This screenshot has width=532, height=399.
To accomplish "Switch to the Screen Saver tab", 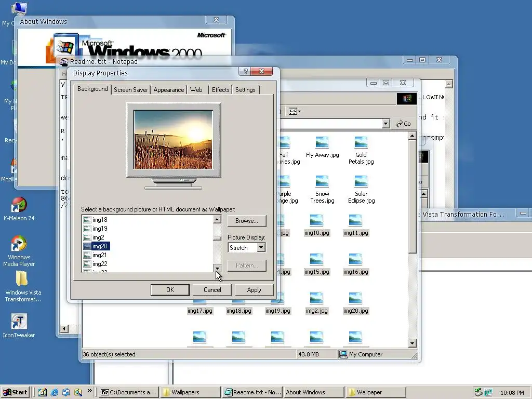I will click(130, 90).
